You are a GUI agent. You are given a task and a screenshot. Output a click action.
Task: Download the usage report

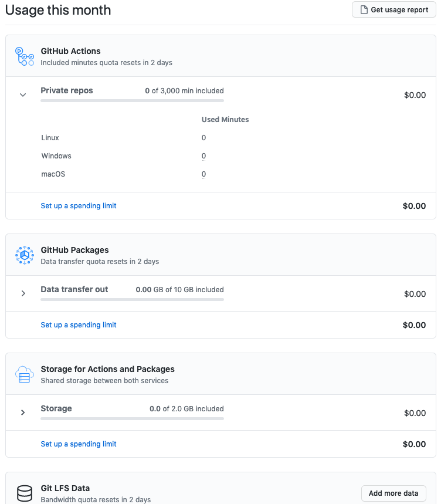tap(393, 9)
